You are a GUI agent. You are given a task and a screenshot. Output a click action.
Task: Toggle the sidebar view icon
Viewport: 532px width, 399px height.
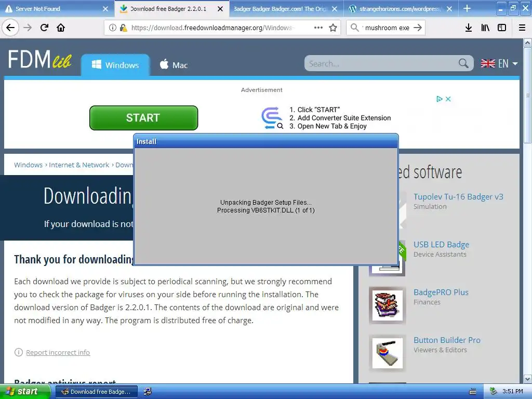[x=502, y=28]
